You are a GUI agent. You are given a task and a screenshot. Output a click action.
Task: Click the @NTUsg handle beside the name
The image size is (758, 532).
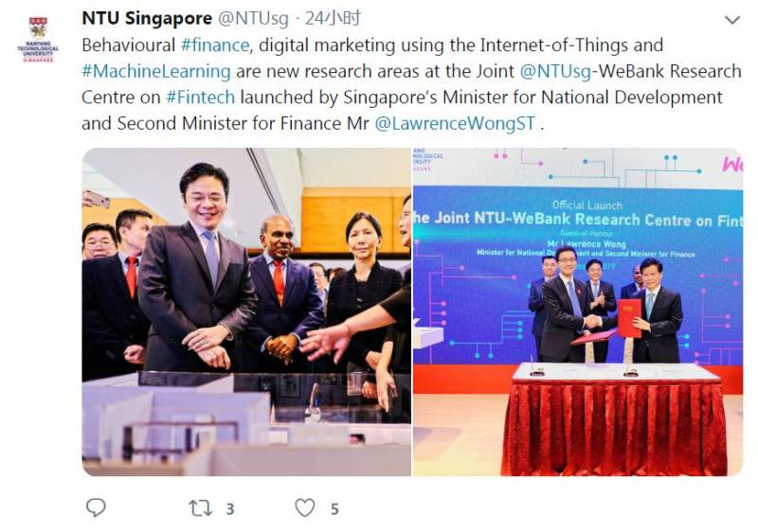pos(253,19)
